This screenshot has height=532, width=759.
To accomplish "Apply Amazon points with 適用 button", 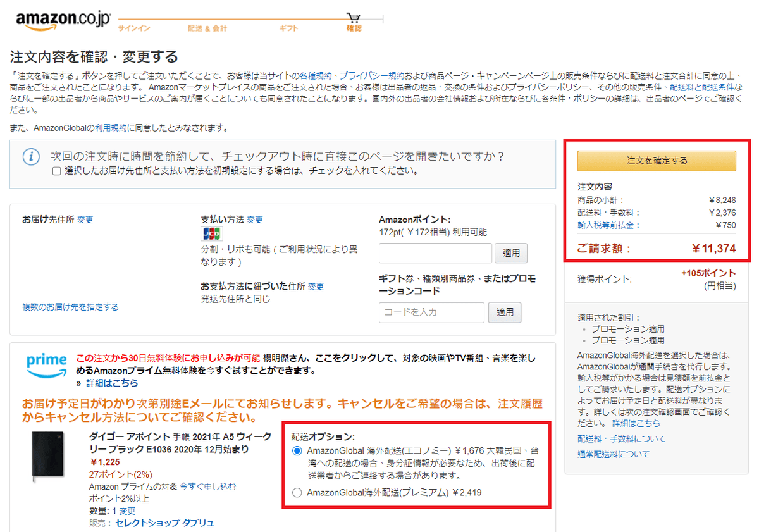I will click(x=511, y=253).
